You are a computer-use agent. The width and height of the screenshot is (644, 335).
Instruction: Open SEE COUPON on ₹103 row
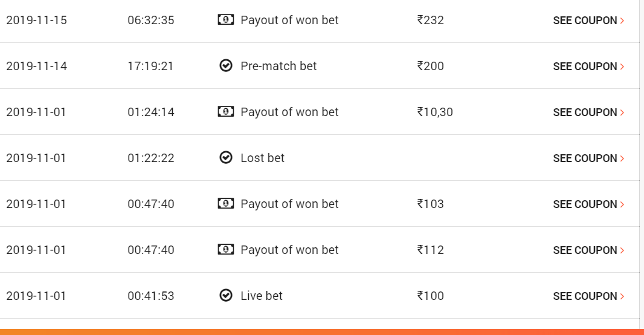pos(588,205)
